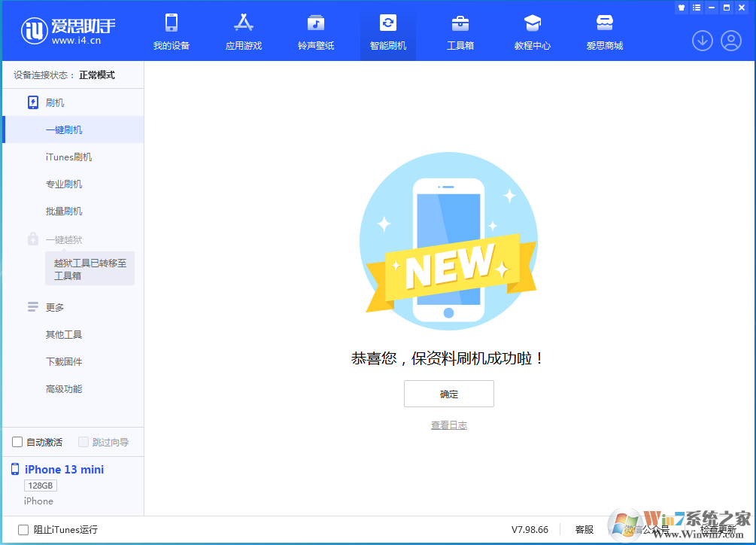Click the 确定 (Confirm) button
The height and width of the screenshot is (545, 756).
coord(448,394)
